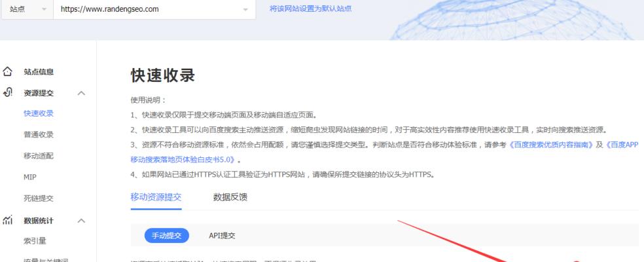The height and width of the screenshot is (262, 644).
Task: Open the 百度搜索优质内容指南 link
Action: (551, 145)
